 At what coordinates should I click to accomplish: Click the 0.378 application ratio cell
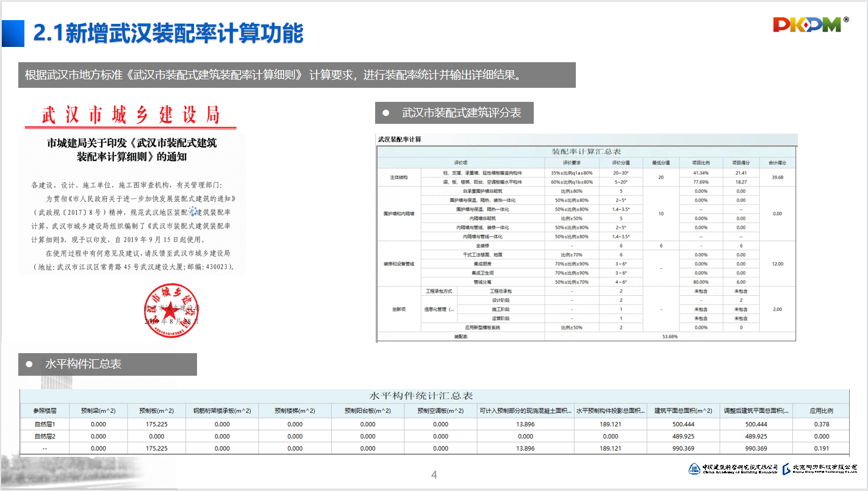click(x=821, y=424)
